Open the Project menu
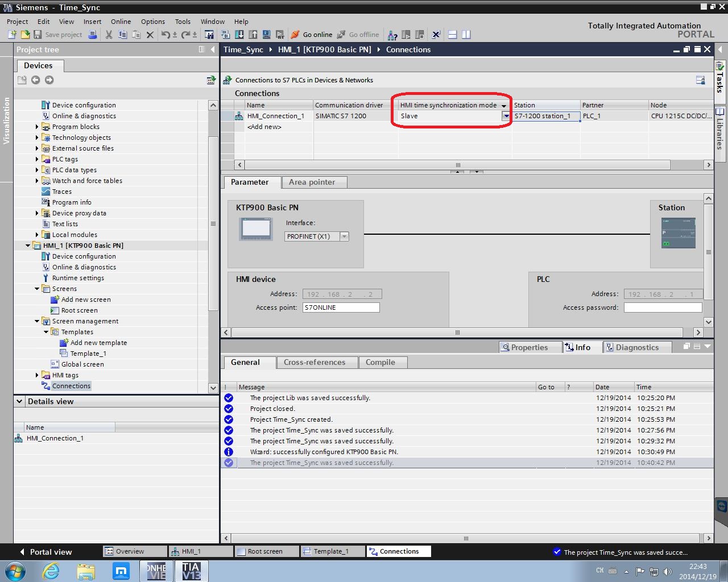 (17, 22)
